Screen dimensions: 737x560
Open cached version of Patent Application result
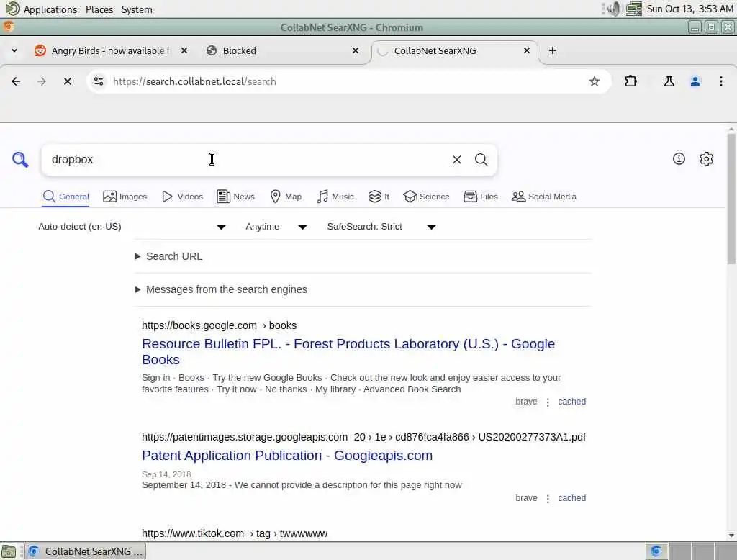point(571,498)
